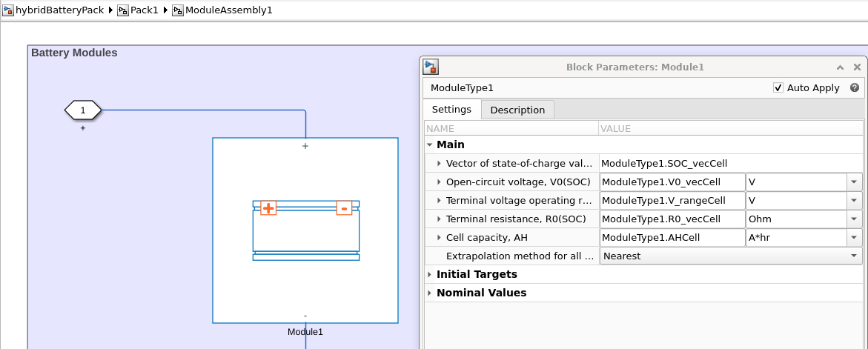
Task: Click the Pack1 subsystem icon in breadcrumb
Action: click(x=123, y=11)
